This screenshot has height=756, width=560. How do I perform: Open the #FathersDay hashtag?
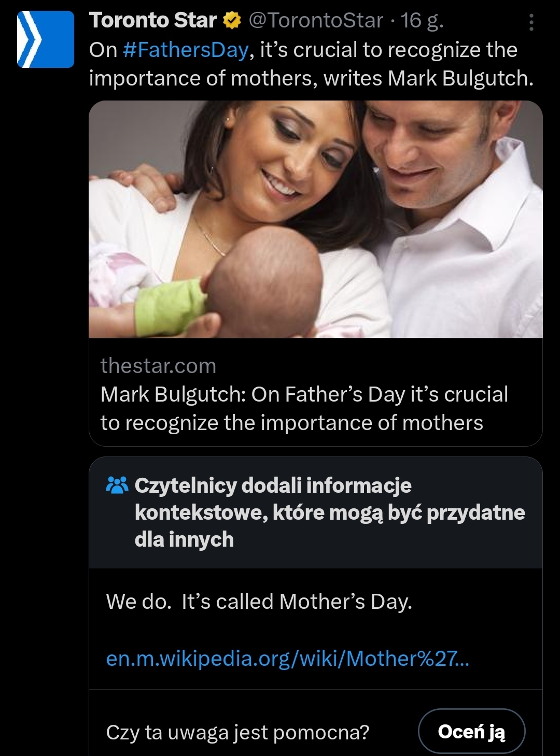[x=186, y=50]
